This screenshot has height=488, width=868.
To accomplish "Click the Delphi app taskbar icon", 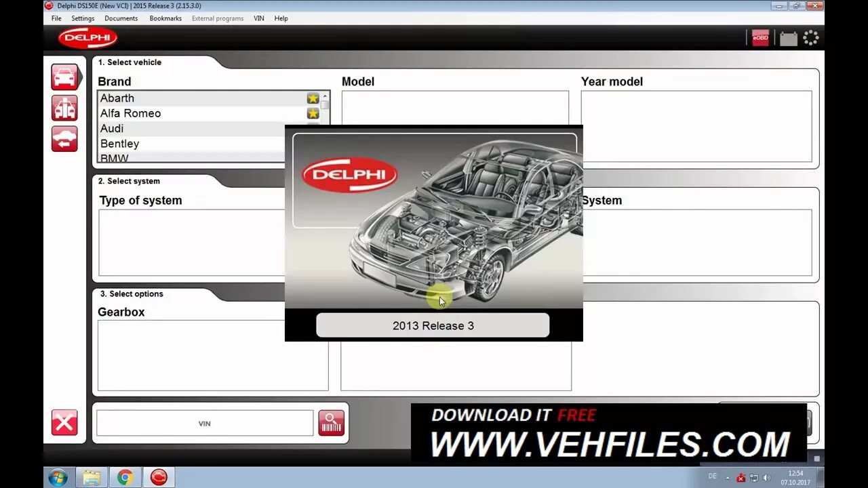I will coord(159,477).
